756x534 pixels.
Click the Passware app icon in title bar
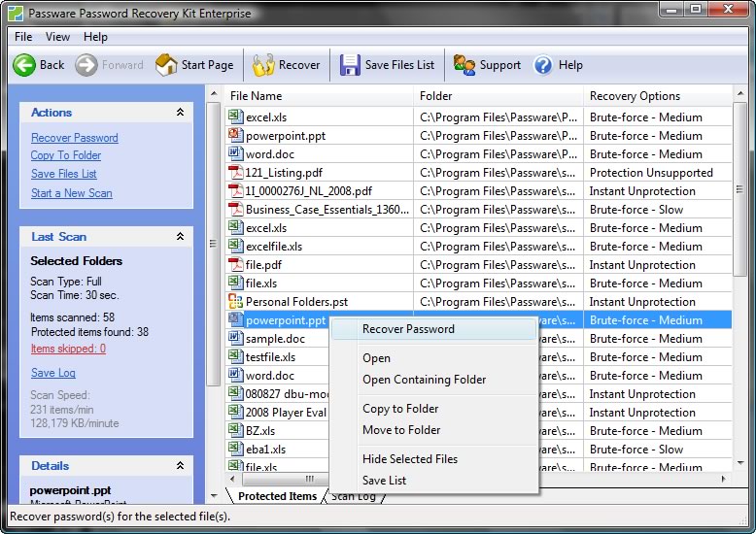tap(16, 13)
